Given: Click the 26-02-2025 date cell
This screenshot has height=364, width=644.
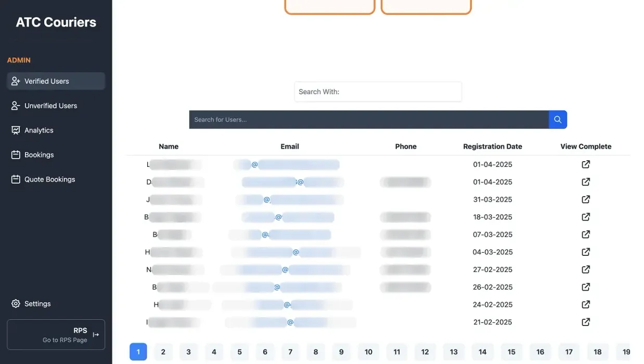Looking at the screenshot, I should pos(493,287).
